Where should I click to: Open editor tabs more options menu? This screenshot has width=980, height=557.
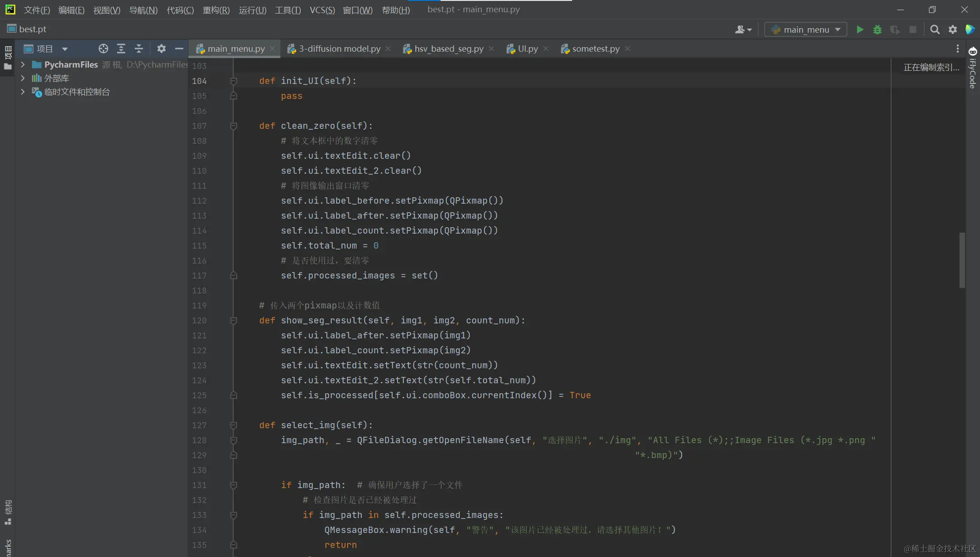pos(958,49)
